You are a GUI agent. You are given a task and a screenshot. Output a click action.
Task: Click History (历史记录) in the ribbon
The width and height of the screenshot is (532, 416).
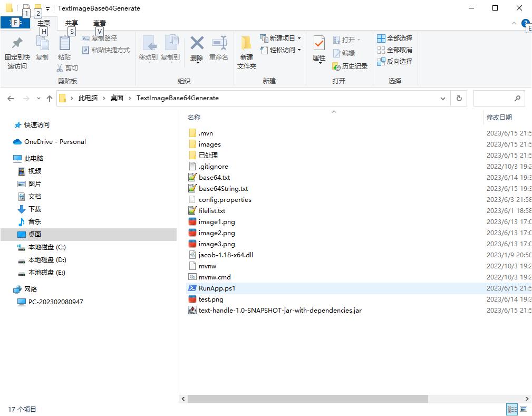[x=350, y=66]
